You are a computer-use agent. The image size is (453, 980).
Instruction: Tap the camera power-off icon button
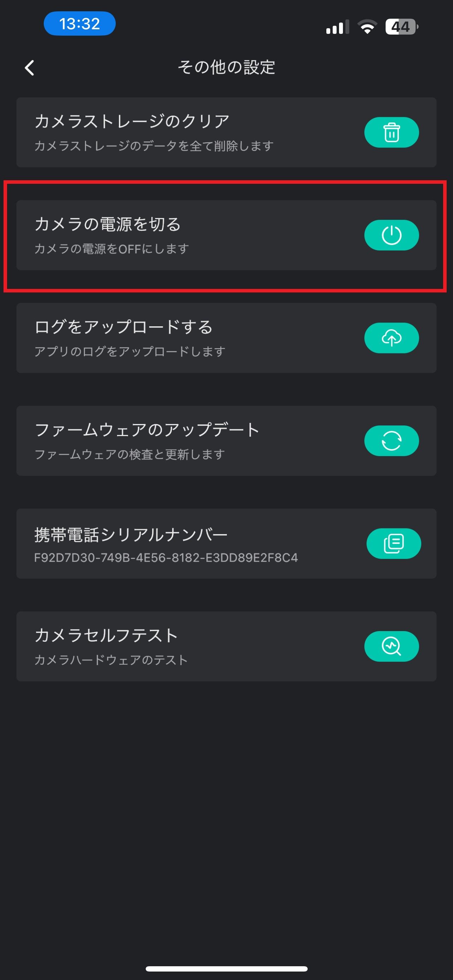[391, 235]
